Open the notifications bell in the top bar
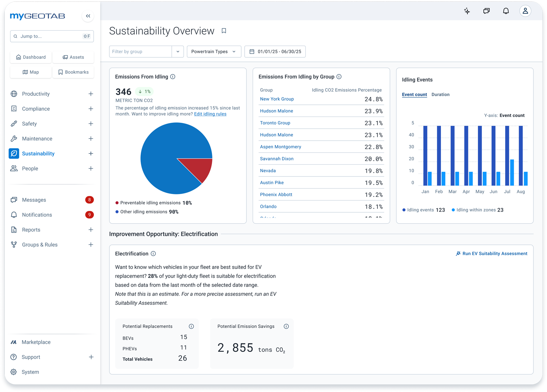Screen dimensions: 547x392 coord(506,11)
